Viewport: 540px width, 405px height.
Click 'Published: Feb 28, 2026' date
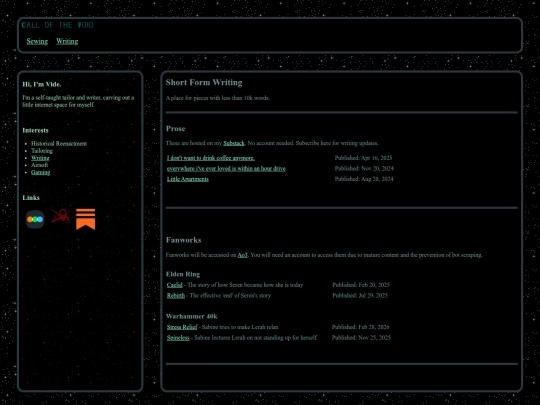click(x=361, y=327)
